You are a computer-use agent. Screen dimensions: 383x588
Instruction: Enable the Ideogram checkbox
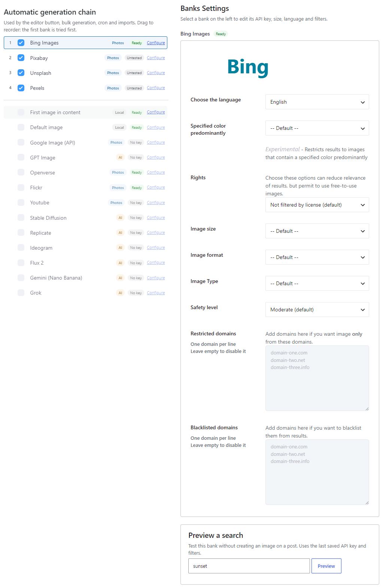tap(21, 247)
